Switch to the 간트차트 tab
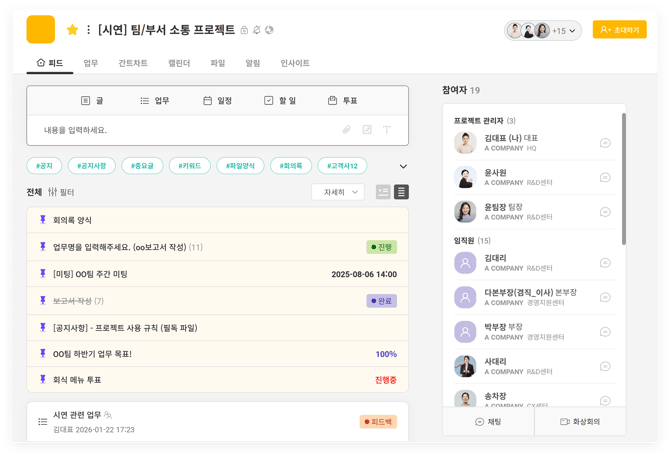Viewport: 670px width, 457px height. pyautogui.click(x=132, y=63)
